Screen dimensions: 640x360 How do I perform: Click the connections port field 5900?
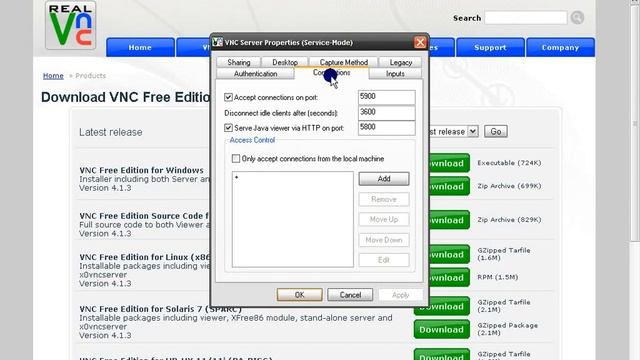click(387, 97)
